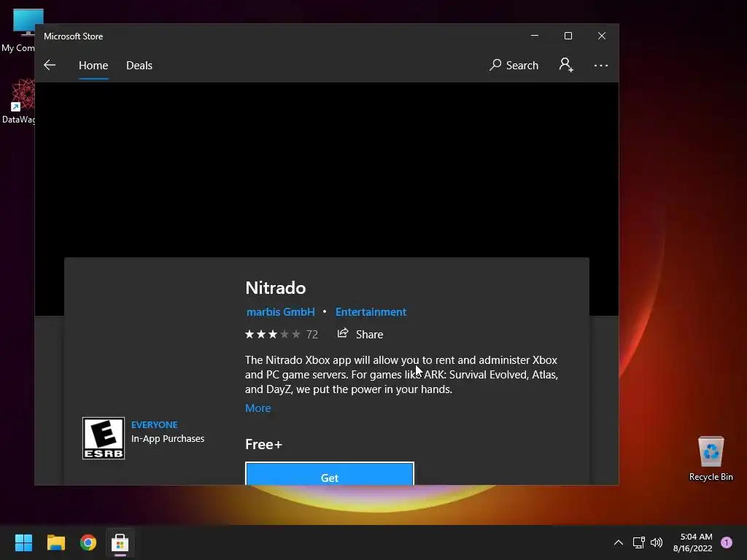Click the Nitrado app title

(x=275, y=287)
